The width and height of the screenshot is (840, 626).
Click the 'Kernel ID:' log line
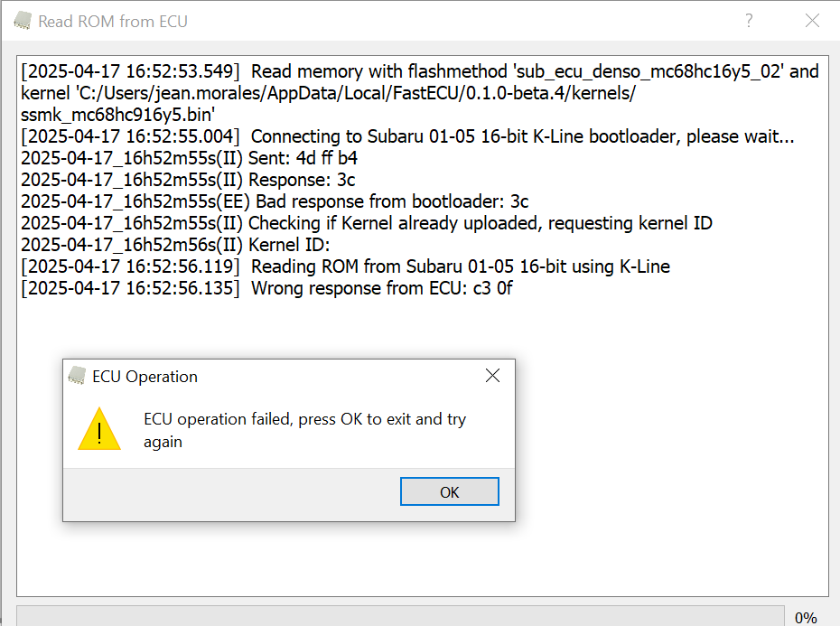pyautogui.click(x=175, y=245)
